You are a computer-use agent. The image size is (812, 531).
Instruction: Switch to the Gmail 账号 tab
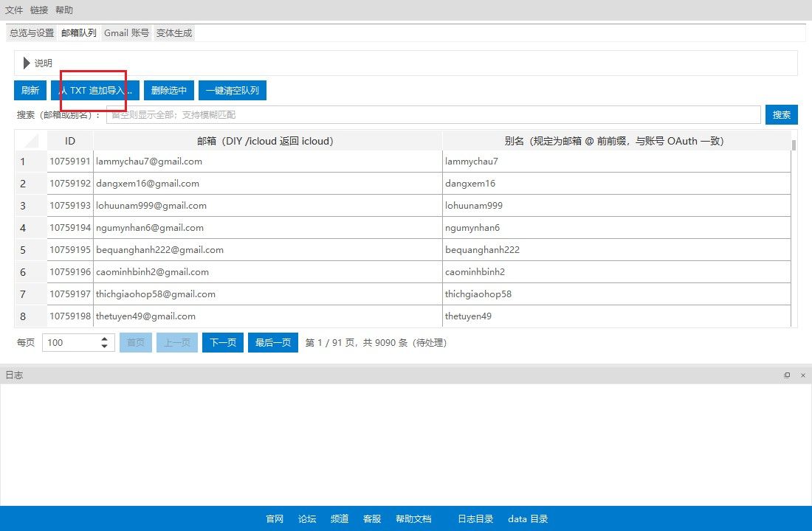pyautogui.click(x=126, y=33)
